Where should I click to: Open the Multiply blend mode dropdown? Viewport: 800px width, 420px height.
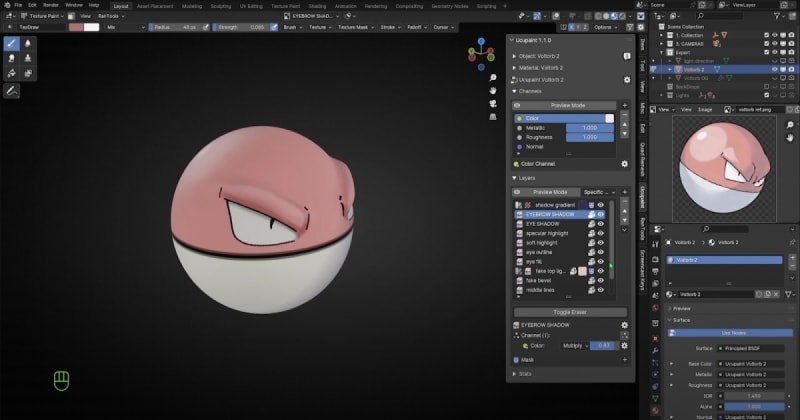(x=574, y=345)
